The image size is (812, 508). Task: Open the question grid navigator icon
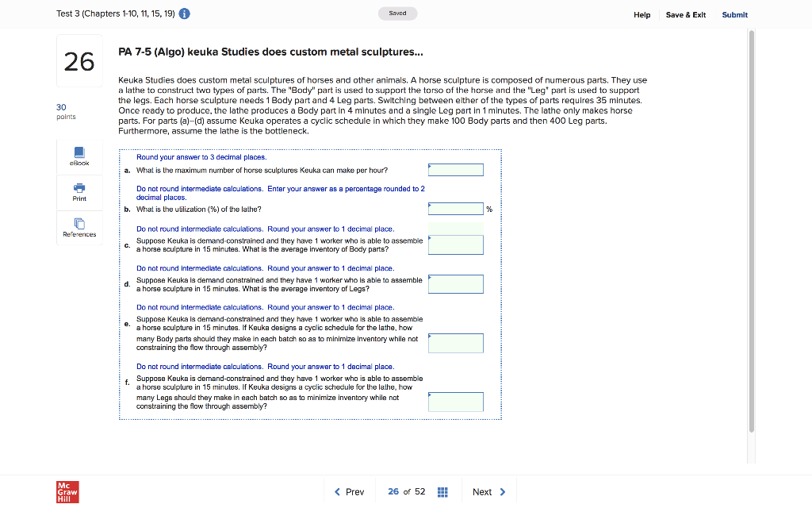click(x=442, y=492)
